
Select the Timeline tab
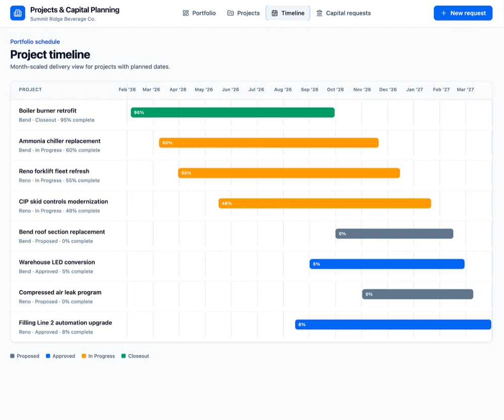point(288,13)
